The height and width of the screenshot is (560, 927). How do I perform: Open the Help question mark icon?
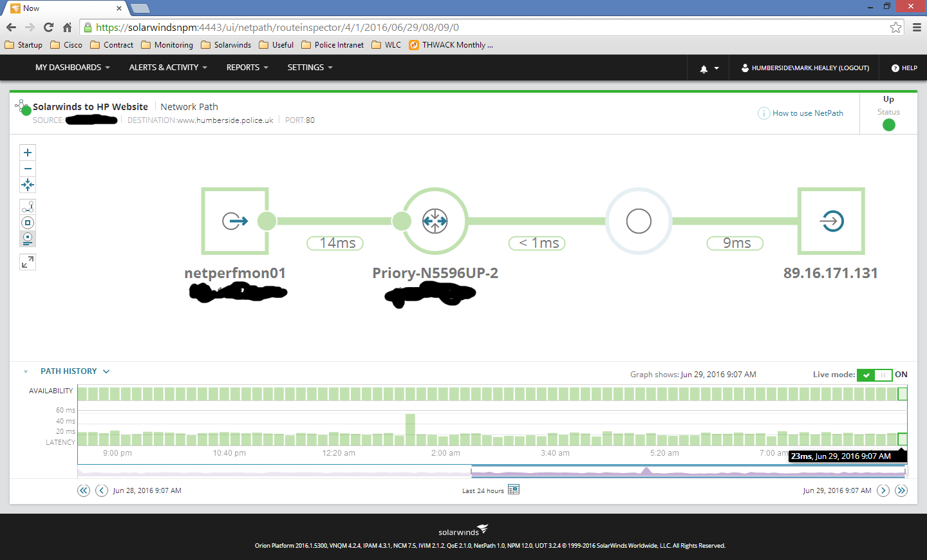895,68
